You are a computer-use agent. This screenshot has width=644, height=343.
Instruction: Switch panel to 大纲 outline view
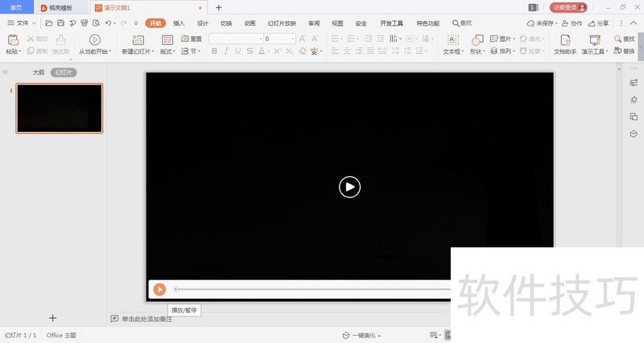[38, 72]
